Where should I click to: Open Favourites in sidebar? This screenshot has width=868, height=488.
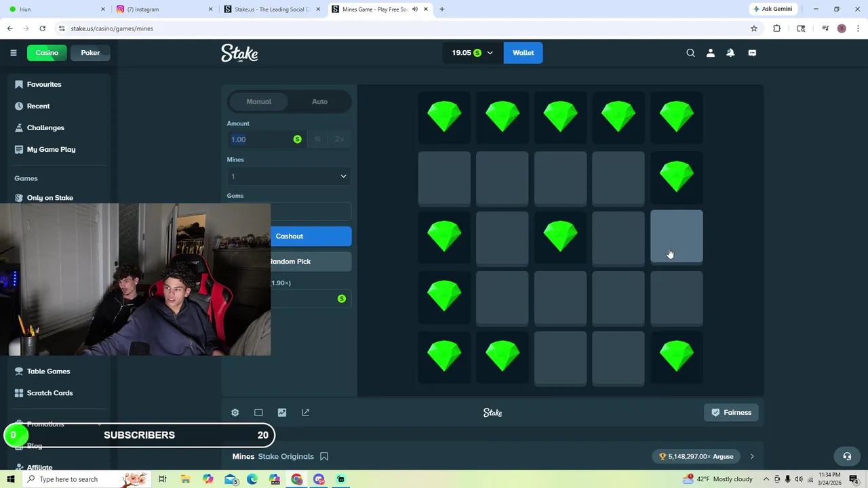pos(44,84)
